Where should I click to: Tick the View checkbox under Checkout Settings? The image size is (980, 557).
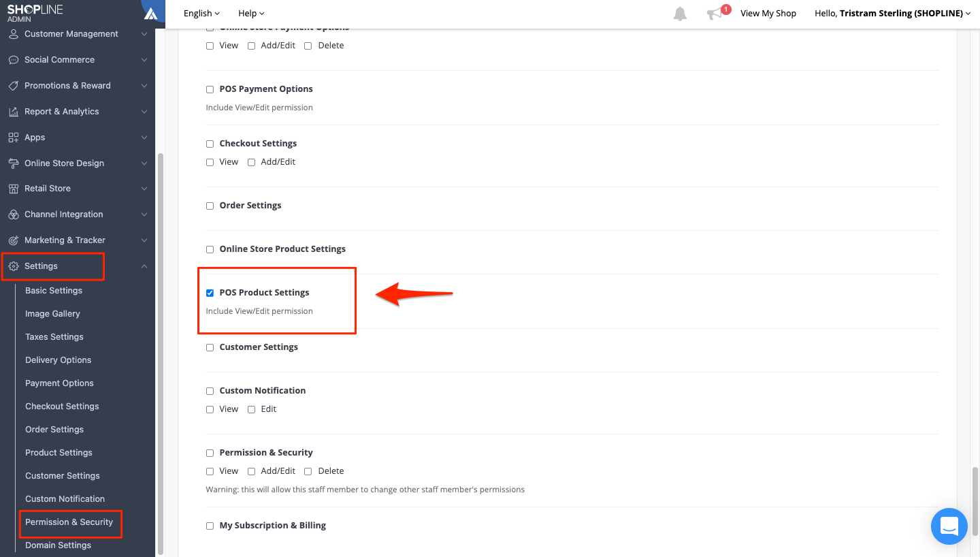tap(210, 162)
